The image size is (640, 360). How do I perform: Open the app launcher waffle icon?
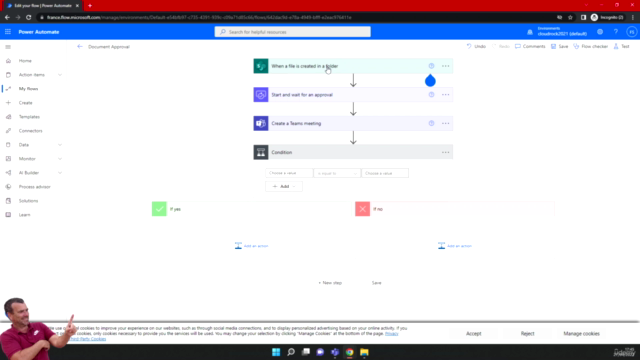click(8, 32)
